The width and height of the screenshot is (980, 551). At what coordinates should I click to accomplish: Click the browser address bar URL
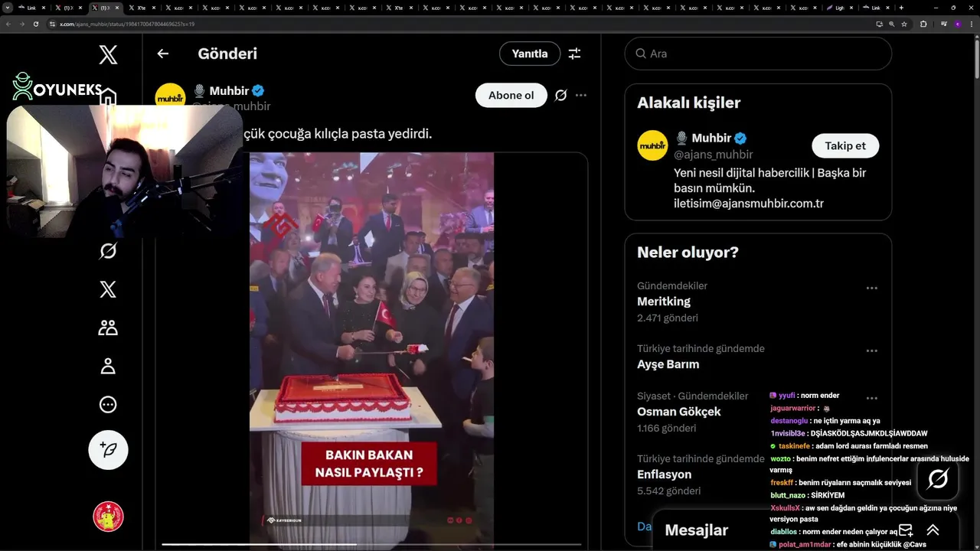coord(127,24)
